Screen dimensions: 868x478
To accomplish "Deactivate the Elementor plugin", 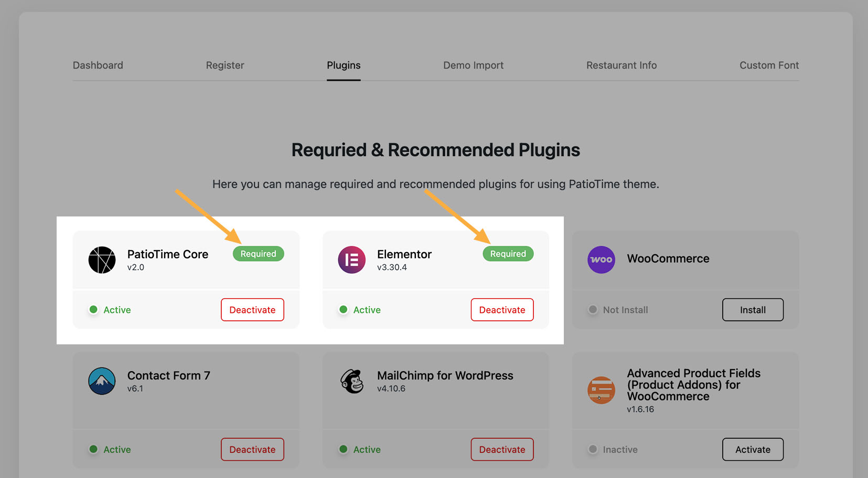I will click(x=502, y=310).
